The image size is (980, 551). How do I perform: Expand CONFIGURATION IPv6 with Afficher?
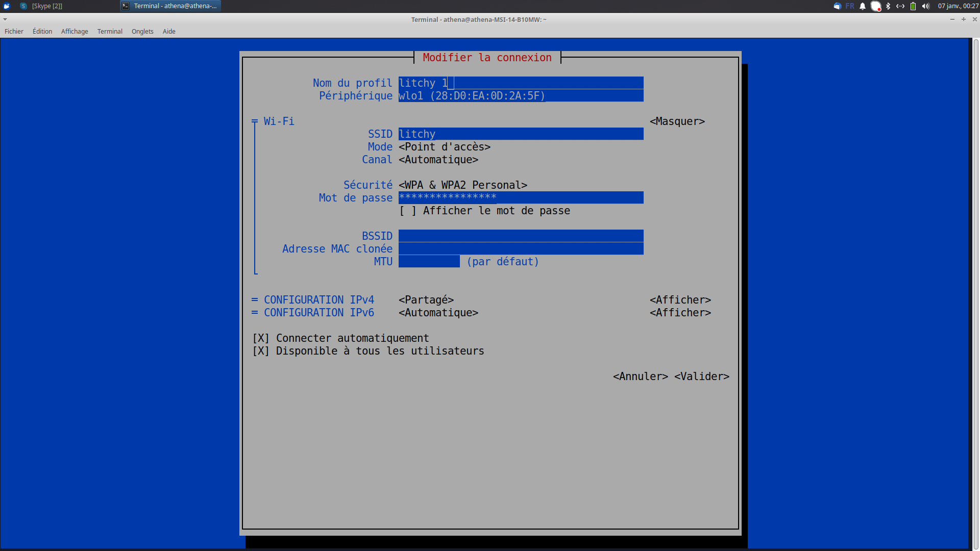point(680,312)
